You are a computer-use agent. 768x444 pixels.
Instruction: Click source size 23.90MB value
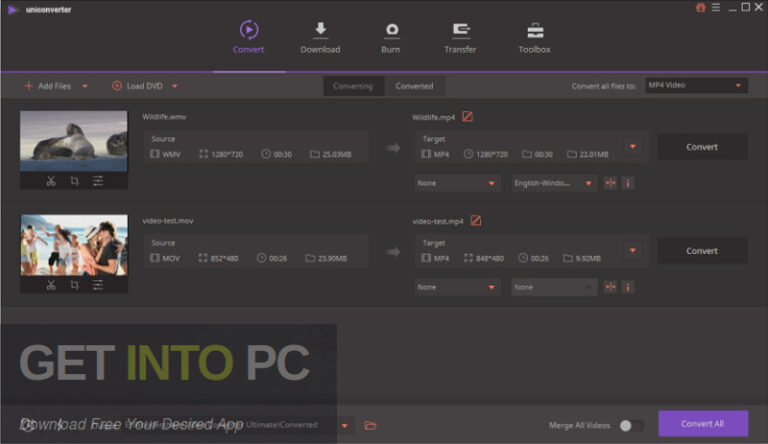click(332, 258)
